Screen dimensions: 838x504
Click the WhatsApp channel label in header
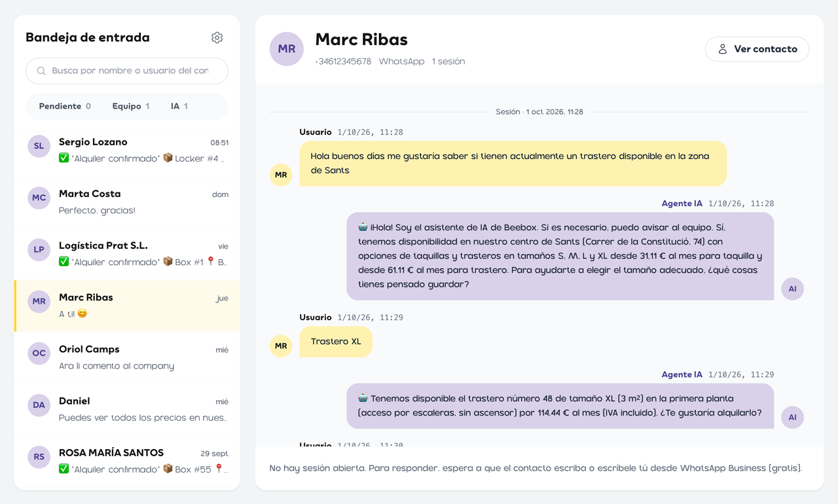point(402,62)
